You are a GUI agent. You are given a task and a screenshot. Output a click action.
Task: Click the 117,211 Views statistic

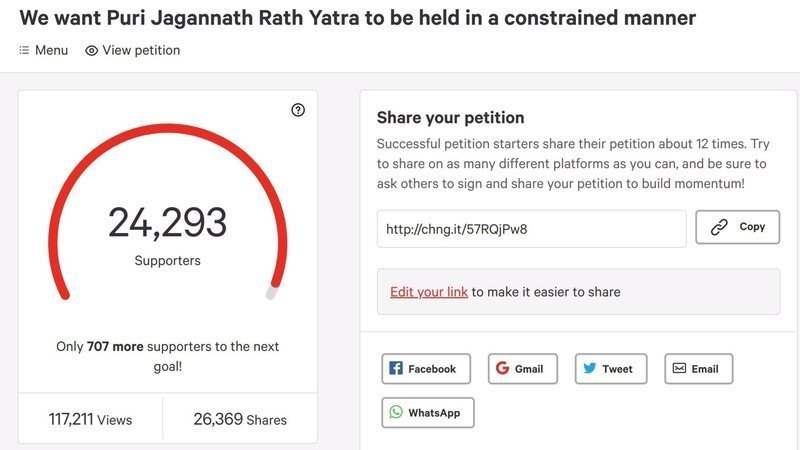tap(90, 420)
